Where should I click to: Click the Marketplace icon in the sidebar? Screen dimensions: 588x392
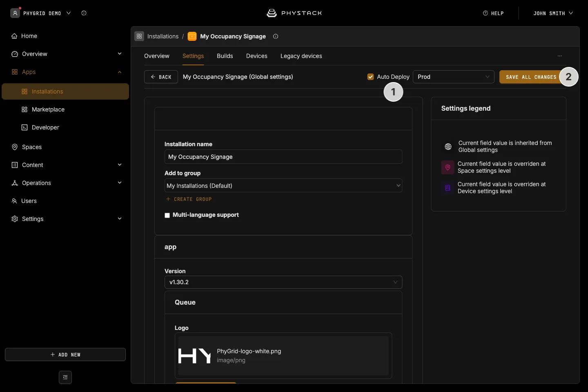24,109
